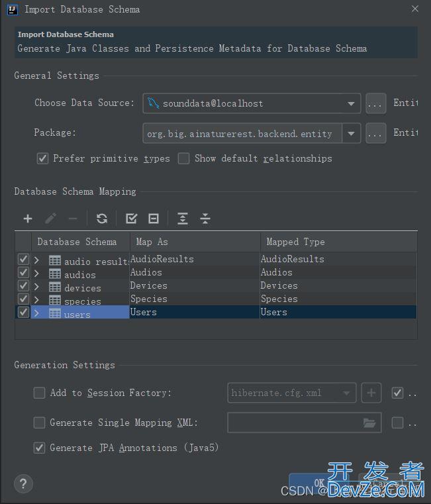
Task: Uncheck the species table checkbox
Action: click(23, 299)
